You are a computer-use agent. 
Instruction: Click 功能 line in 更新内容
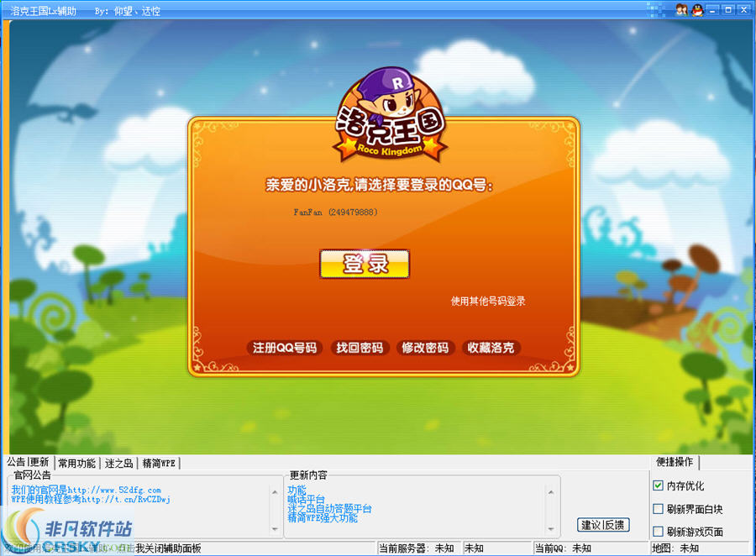pyautogui.click(x=297, y=490)
